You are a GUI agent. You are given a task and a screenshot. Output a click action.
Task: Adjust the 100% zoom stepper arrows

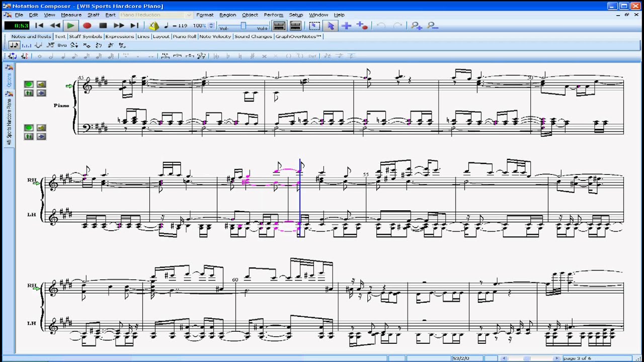pyautogui.click(x=211, y=26)
